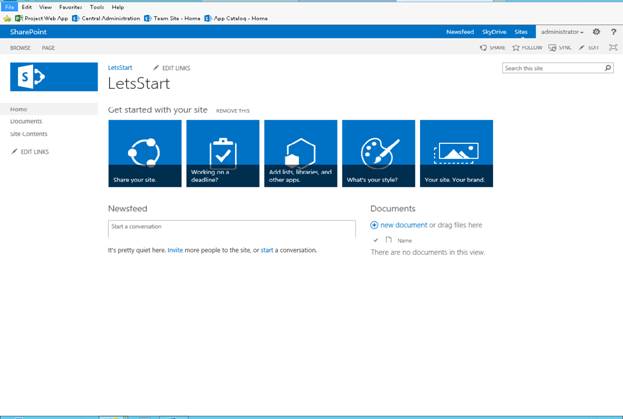Click the new document link
This screenshot has height=419, width=623.
pos(404,225)
